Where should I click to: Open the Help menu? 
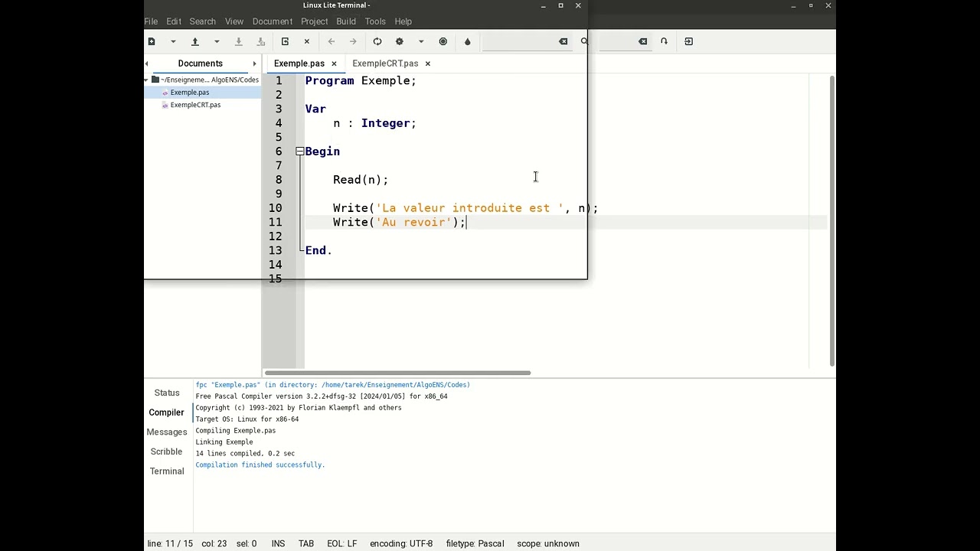pyautogui.click(x=403, y=21)
